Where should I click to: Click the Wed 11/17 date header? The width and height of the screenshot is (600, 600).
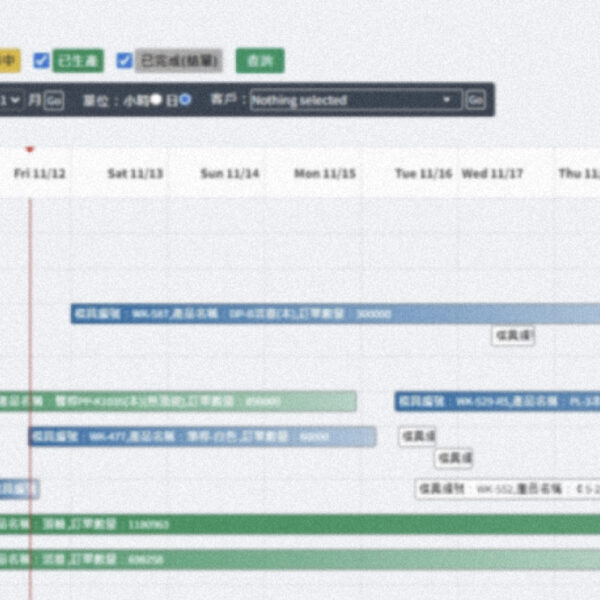pyautogui.click(x=492, y=173)
